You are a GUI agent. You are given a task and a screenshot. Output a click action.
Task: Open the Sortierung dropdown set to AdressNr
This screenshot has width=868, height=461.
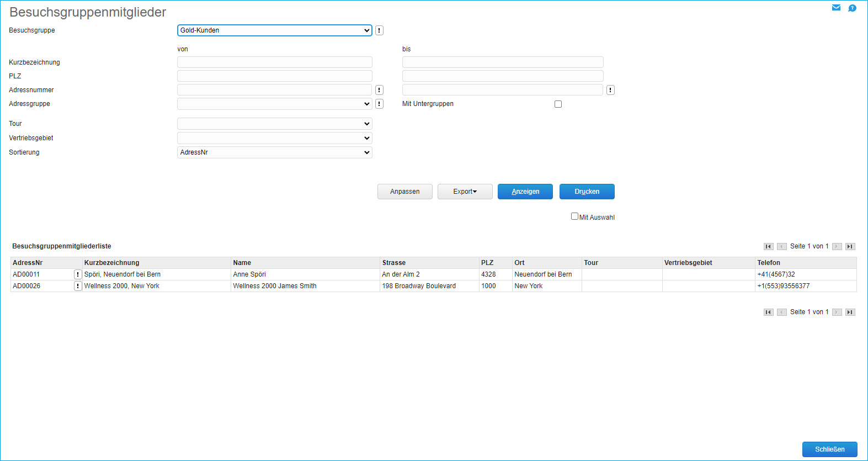coord(274,152)
